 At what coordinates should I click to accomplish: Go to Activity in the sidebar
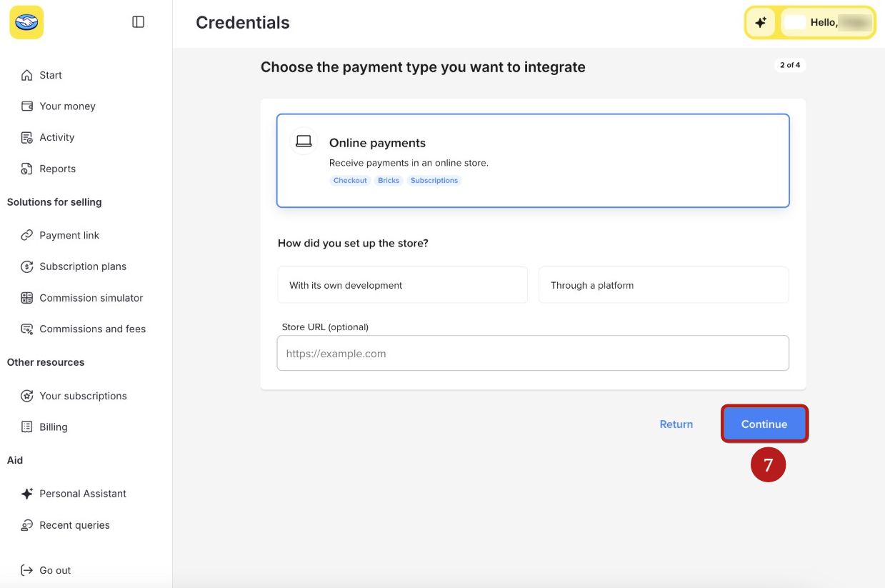(57, 137)
